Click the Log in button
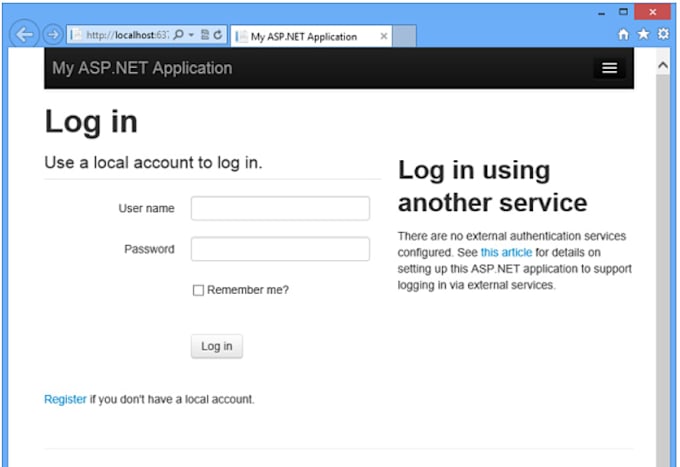This screenshot has height=467, width=680. (217, 346)
